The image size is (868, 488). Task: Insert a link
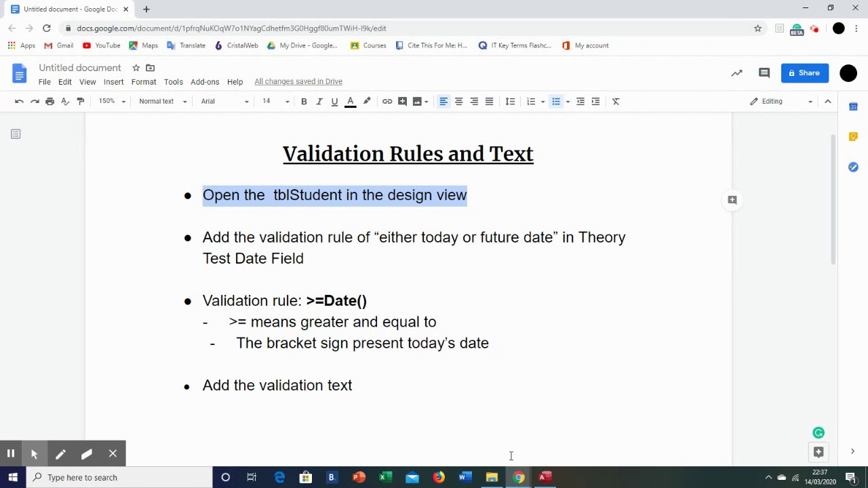tap(387, 102)
